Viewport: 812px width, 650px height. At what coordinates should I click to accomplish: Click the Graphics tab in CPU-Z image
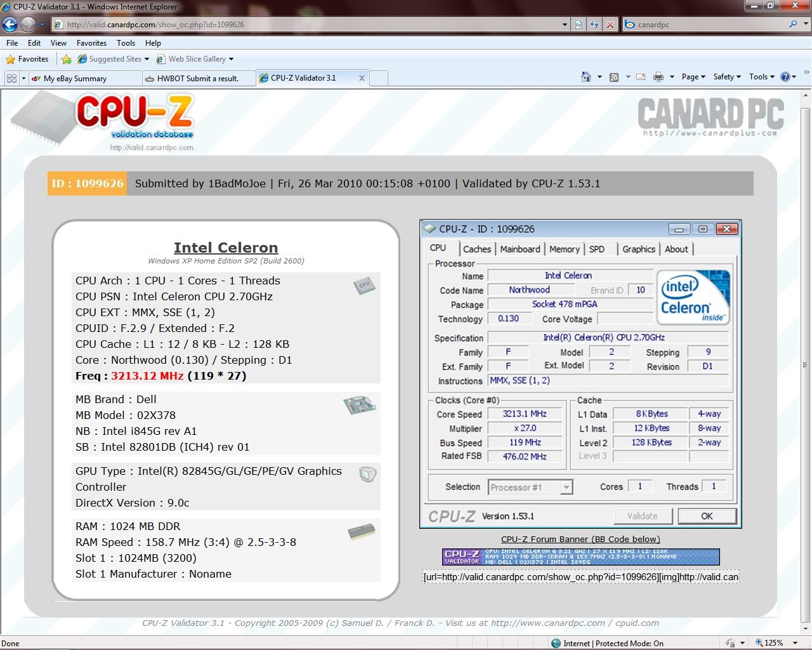[x=638, y=249]
